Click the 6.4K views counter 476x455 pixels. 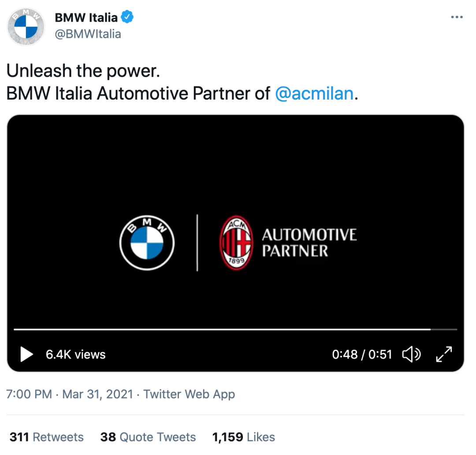tap(76, 354)
